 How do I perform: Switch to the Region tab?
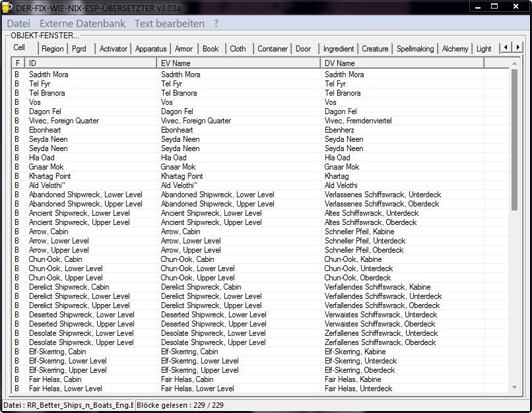coord(52,49)
